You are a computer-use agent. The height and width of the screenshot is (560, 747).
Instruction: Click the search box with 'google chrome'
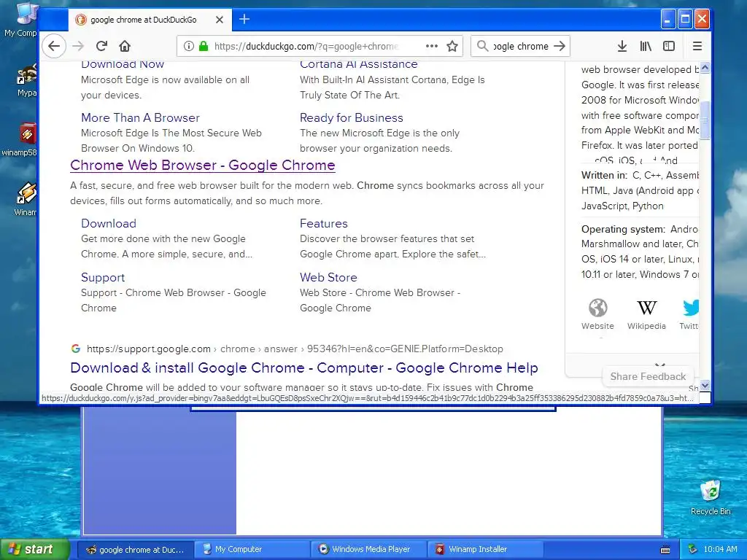520,46
